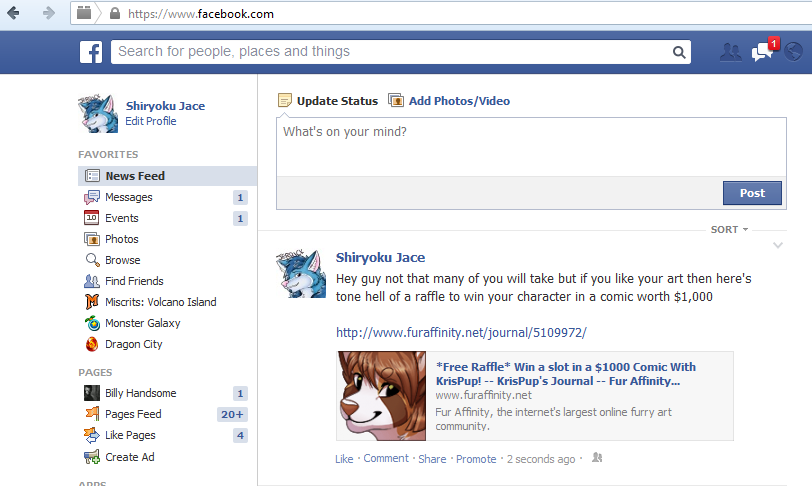The width and height of the screenshot is (812, 486).
Task: Open Dragon City app in sidebar
Action: [x=133, y=344]
